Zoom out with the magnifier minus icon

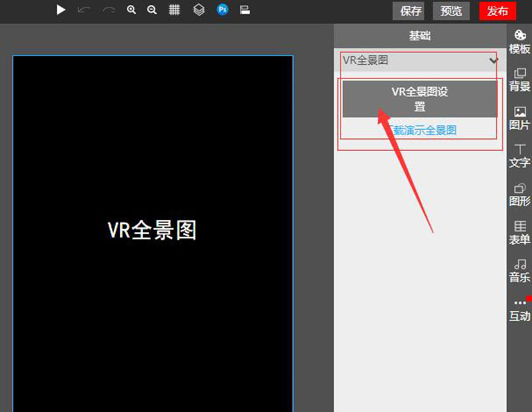coord(152,10)
